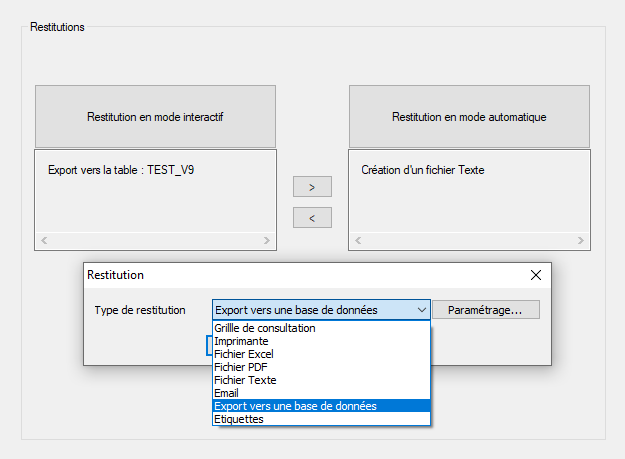The height and width of the screenshot is (459, 625).
Task: Choose Fichier Texte in dropdown list
Action: [x=245, y=380]
